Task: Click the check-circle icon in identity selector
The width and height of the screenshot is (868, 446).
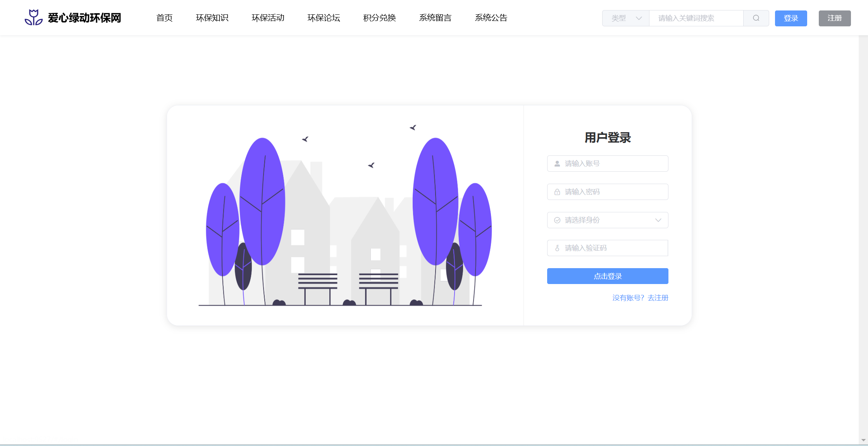Action: click(557, 220)
